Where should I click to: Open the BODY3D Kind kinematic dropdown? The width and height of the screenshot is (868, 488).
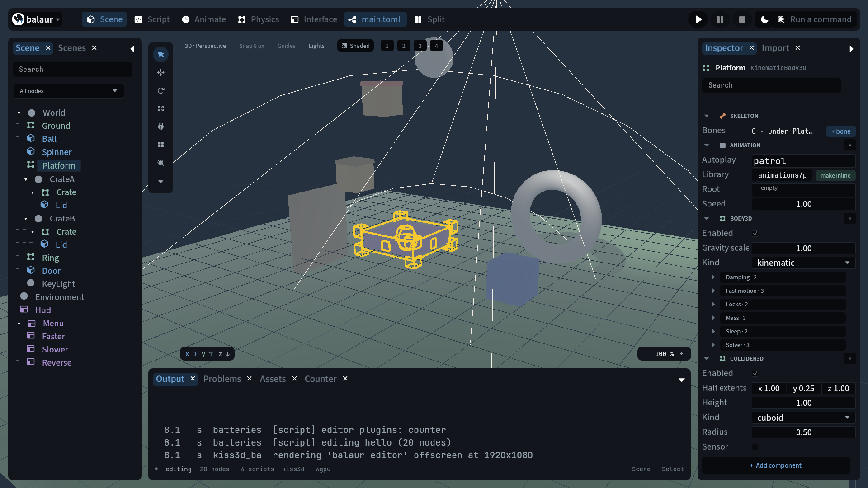tap(803, 263)
